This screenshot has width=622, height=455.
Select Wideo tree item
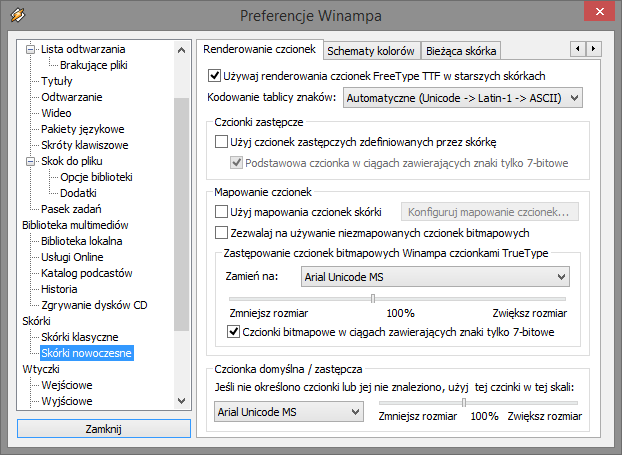[56, 113]
